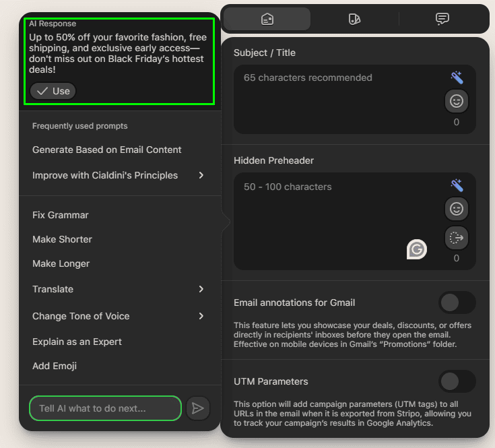The image size is (495, 448).
Task: Send the AI prompt with the arrow icon
Action: (197, 408)
